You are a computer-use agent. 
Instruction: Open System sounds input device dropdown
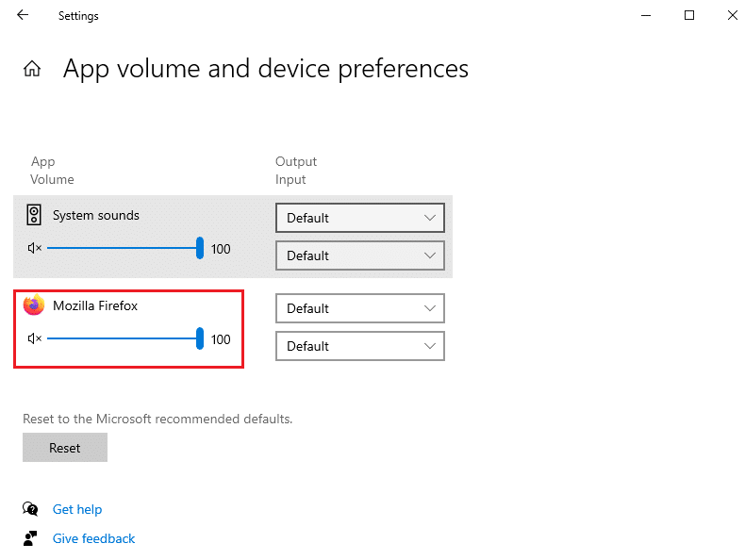point(359,255)
